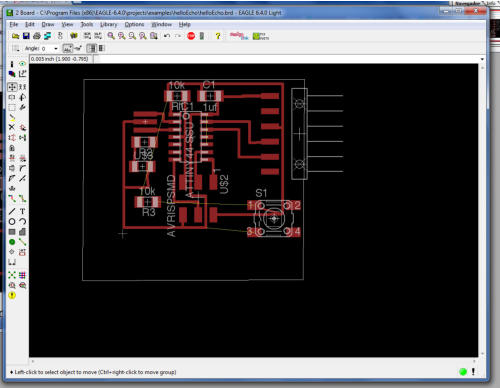
Task: Open the Autorouter tool
Action: [x=22, y=275]
